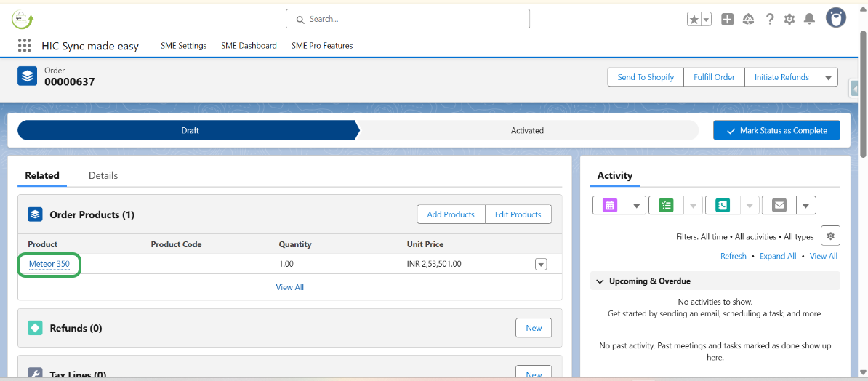The image size is (868, 381).
Task: Open the Order Products (1) heading link
Action: [x=92, y=214]
